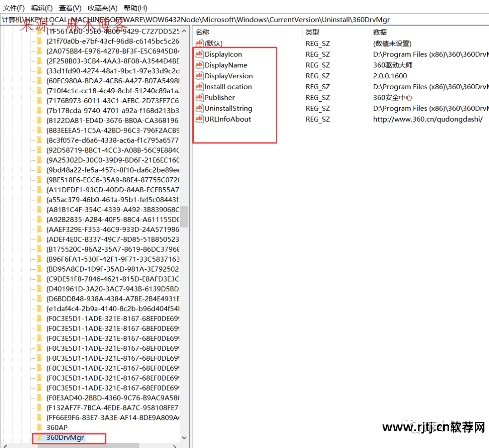The width and height of the screenshot is (489, 448).
Task: Select the (默认) default value
Action: [x=214, y=43]
